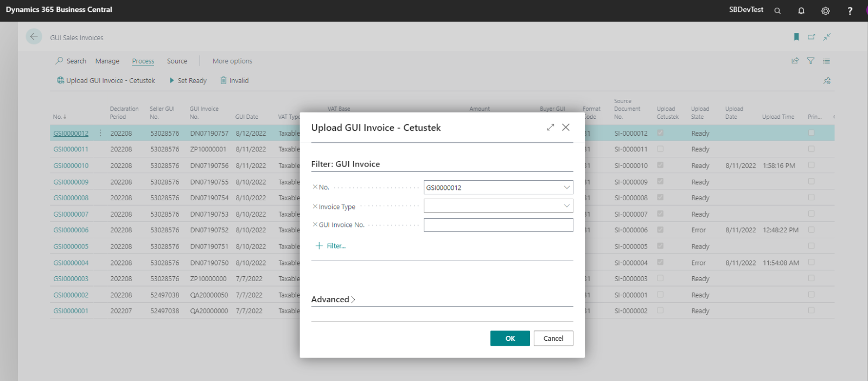Open the Manage menu

(107, 61)
